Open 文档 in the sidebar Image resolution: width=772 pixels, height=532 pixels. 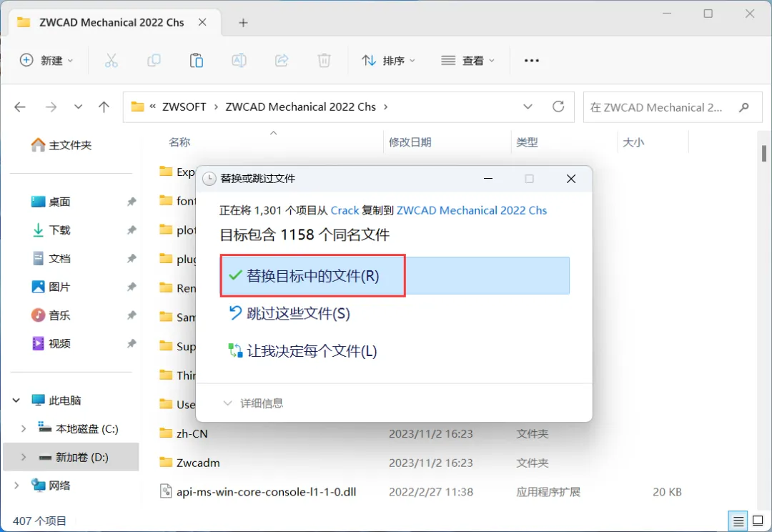click(x=51, y=259)
